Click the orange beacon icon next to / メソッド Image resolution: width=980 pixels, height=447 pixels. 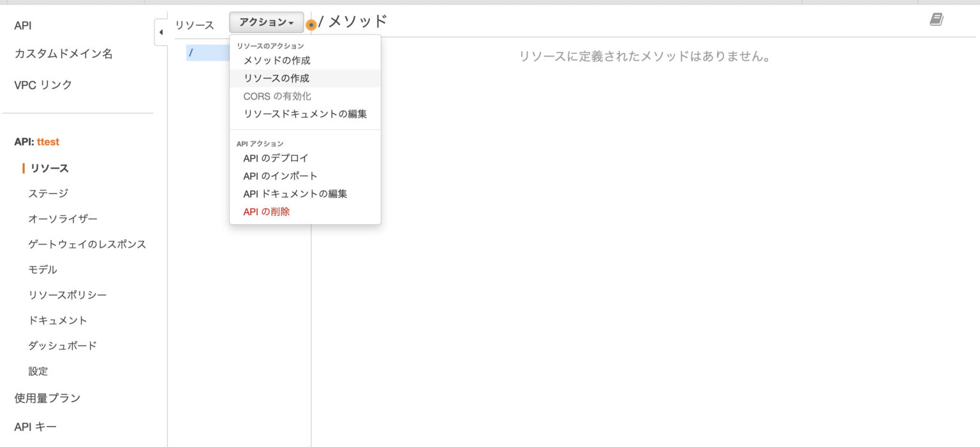coord(311,24)
